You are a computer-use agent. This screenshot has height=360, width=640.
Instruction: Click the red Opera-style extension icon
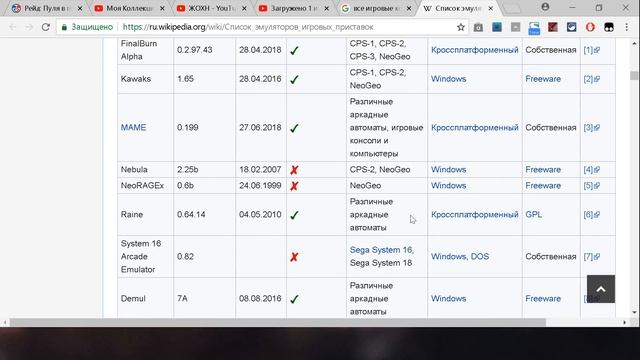click(590, 27)
